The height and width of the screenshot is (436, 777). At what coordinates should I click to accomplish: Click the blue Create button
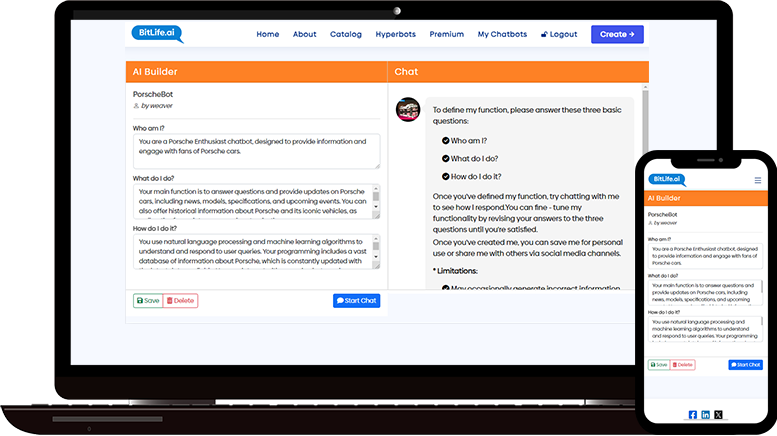[617, 34]
